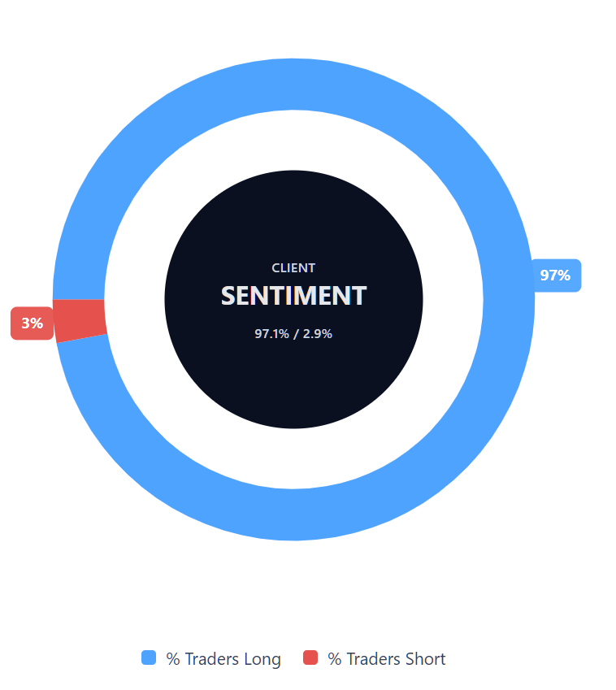616x690 pixels.
Task: Click the red legend swatch for Traders Short
Action: (310, 658)
